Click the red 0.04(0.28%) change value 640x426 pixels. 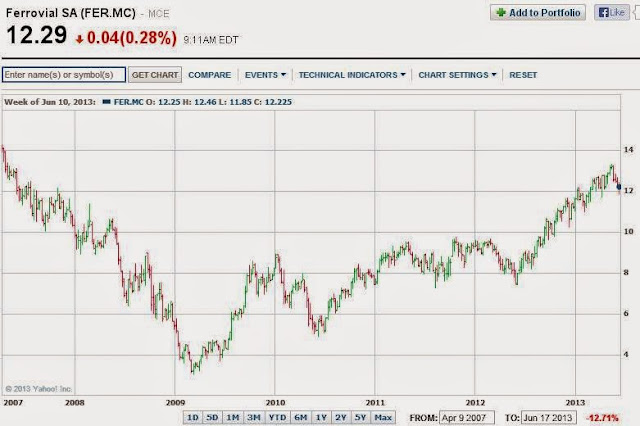[x=132, y=38]
